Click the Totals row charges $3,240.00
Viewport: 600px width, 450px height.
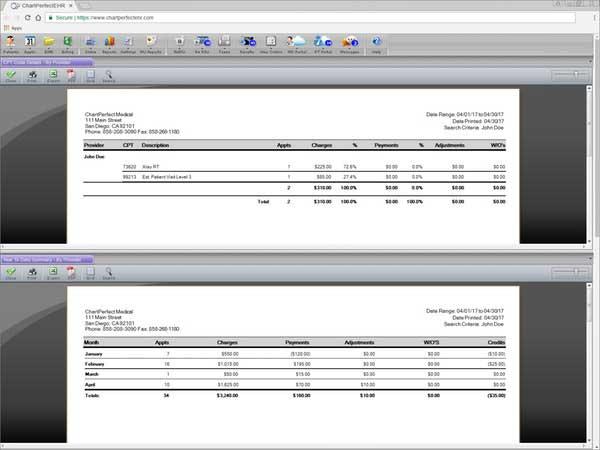pos(227,396)
